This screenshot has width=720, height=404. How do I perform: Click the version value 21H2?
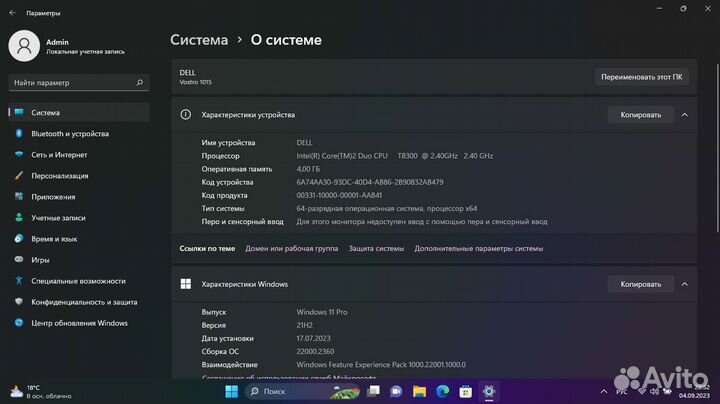pos(304,325)
